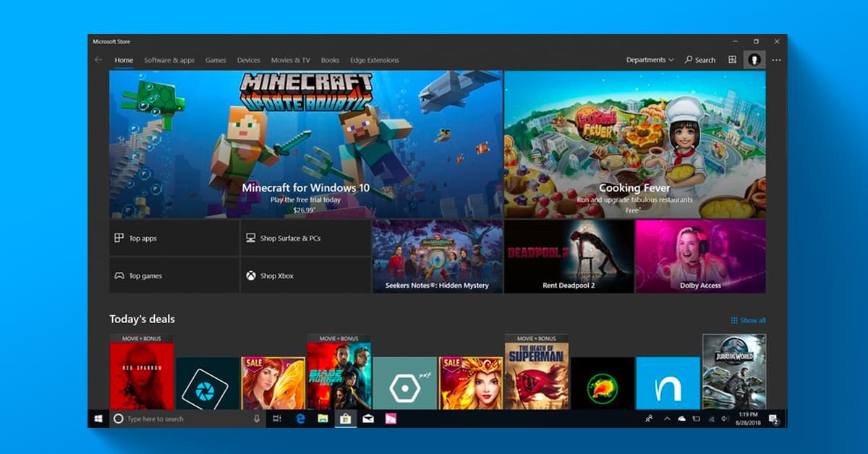Open Top games
The height and width of the screenshot is (454, 868).
[174, 275]
